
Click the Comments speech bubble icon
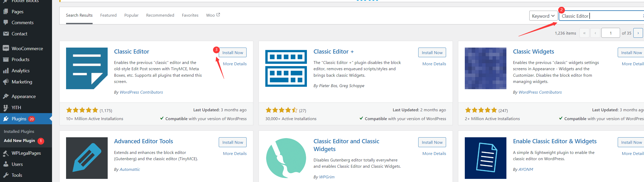pyautogui.click(x=6, y=22)
